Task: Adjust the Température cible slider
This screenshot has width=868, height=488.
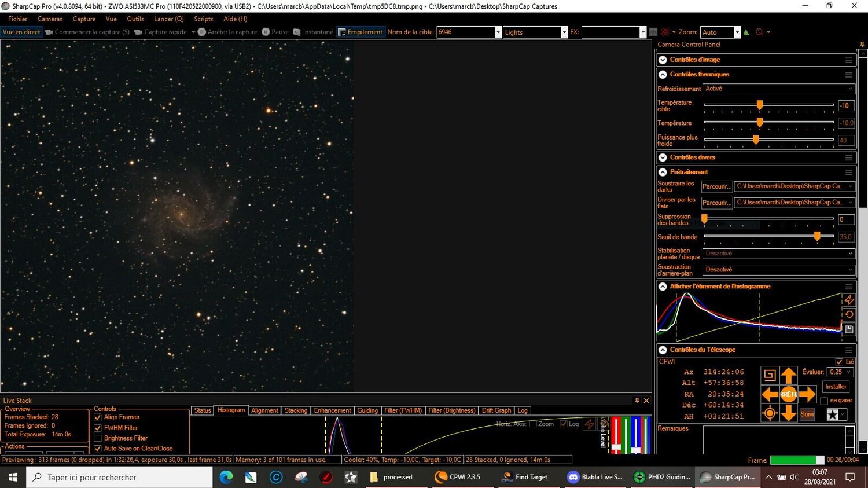Action: (760, 105)
